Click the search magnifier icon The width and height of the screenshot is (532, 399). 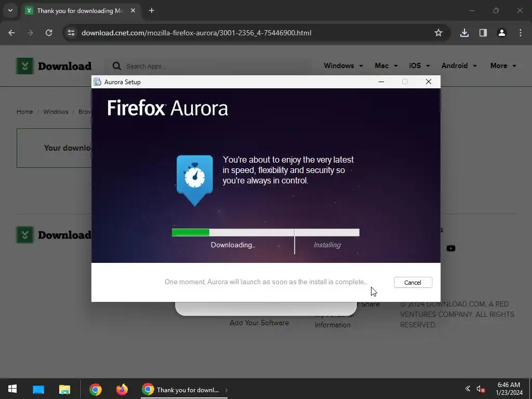click(117, 66)
